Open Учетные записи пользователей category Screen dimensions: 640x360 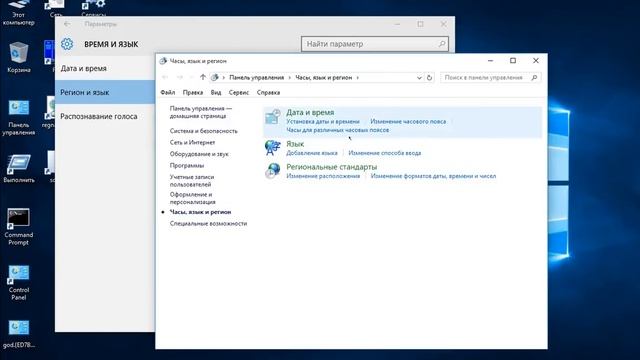coord(192,180)
